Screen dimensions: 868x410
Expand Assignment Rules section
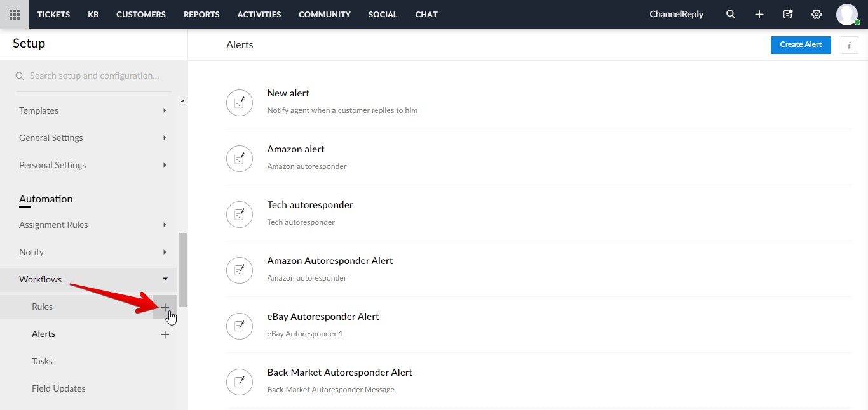pos(165,225)
